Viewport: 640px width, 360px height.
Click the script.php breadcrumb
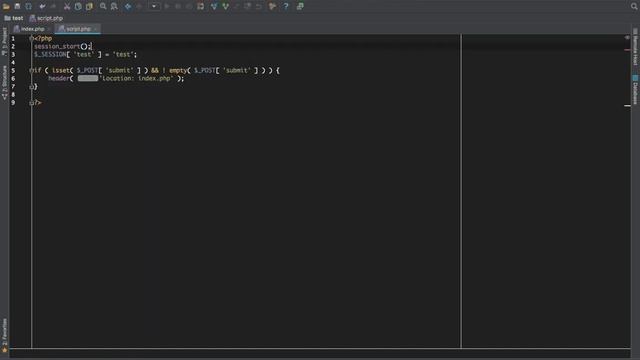pos(46,18)
